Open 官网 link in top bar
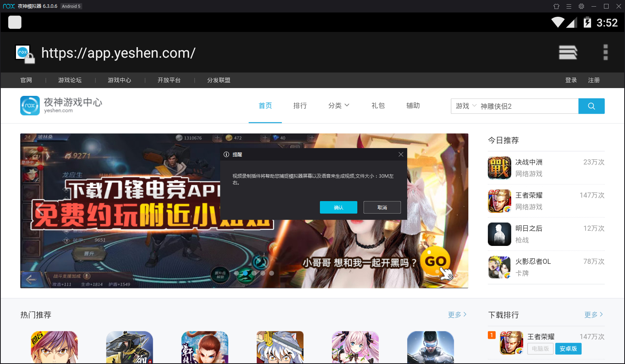This screenshot has height=364, width=625. coord(26,80)
